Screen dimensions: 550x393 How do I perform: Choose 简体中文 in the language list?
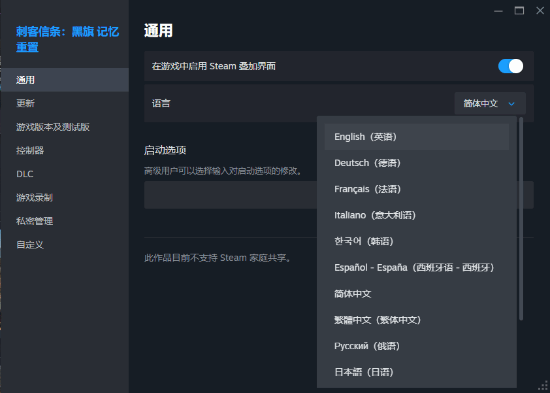417,294
